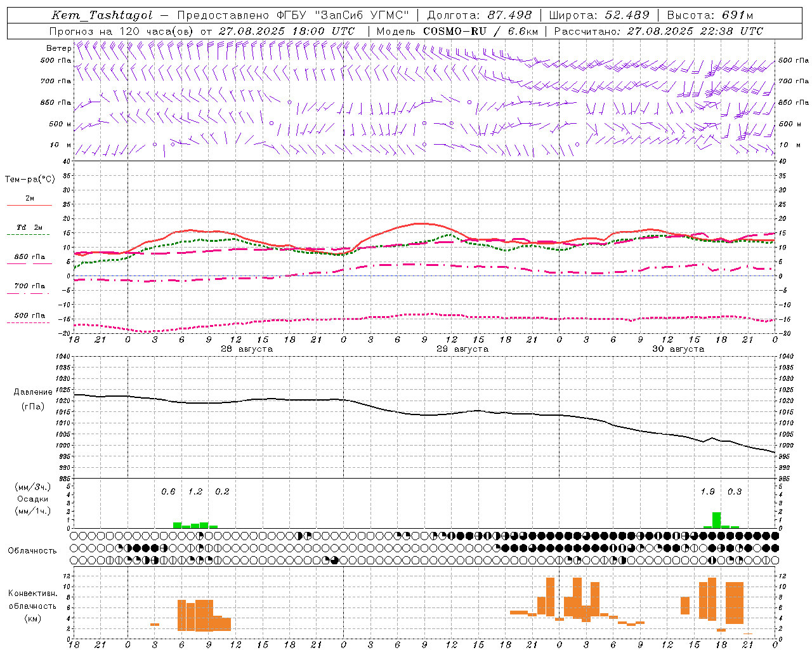
Task: Click the '0.6' precipitation total value
Action: 168,492
